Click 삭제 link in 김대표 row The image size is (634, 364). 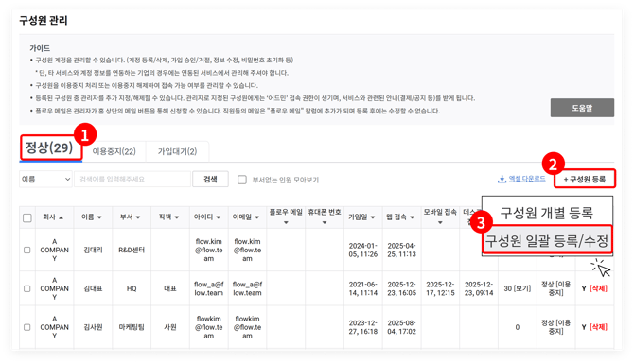click(598, 288)
